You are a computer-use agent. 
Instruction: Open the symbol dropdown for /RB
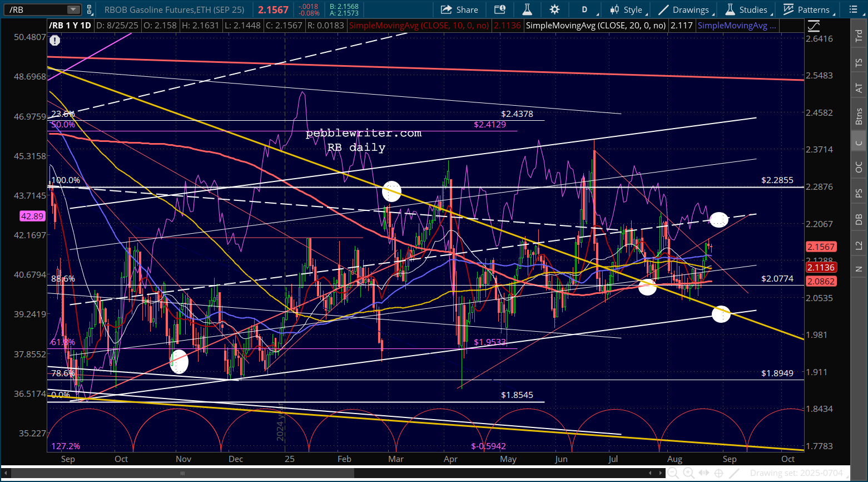point(73,9)
